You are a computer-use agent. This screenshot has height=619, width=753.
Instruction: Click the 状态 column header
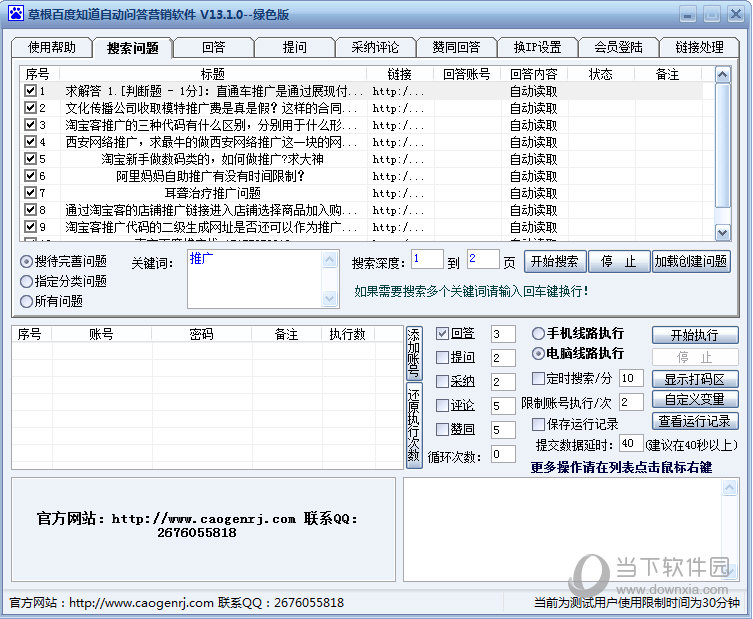pos(601,74)
